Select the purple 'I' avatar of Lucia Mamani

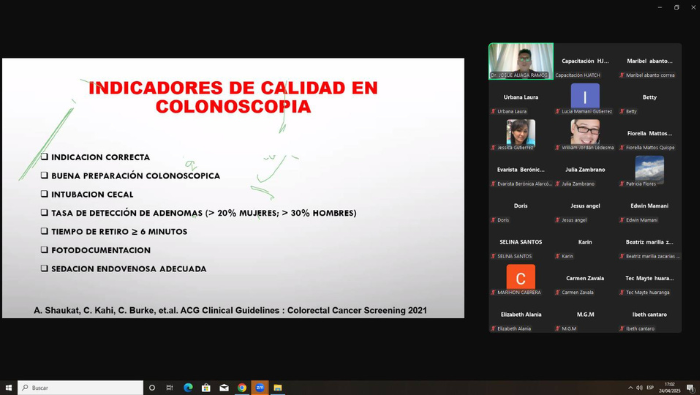point(585,96)
